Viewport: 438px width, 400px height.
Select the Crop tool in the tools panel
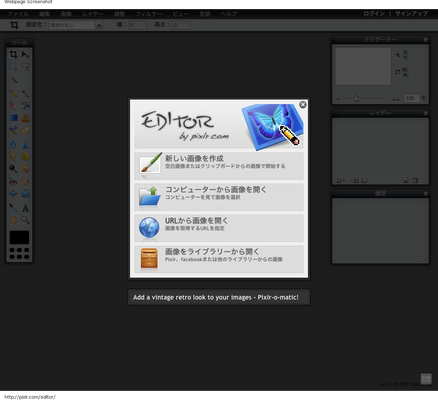pos(13,54)
